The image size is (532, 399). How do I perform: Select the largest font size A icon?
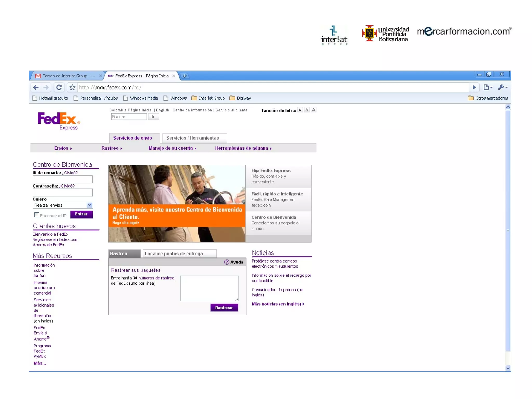click(314, 110)
